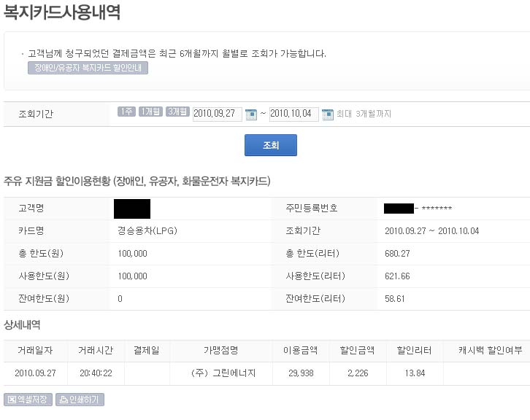The image size is (530, 420).
Task: Click 총 한도(원) value 100,000
Action: tap(133, 254)
